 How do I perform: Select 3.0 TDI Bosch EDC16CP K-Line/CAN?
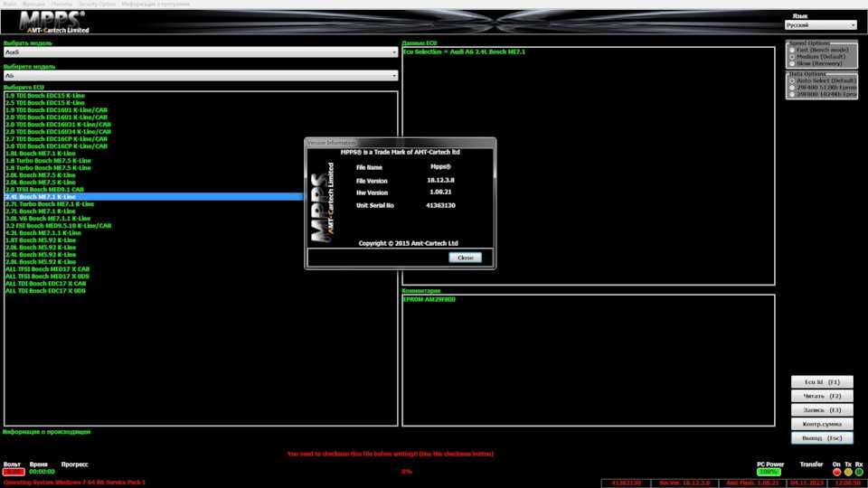56,146
